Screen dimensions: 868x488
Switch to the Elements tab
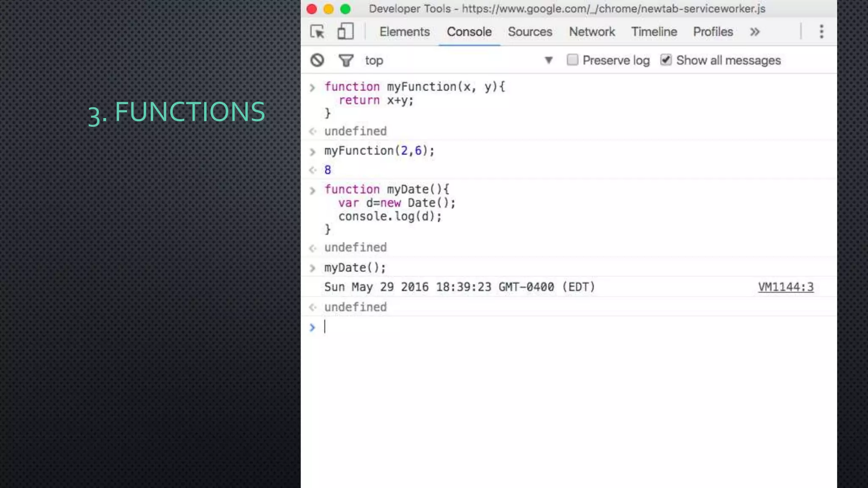tap(404, 32)
